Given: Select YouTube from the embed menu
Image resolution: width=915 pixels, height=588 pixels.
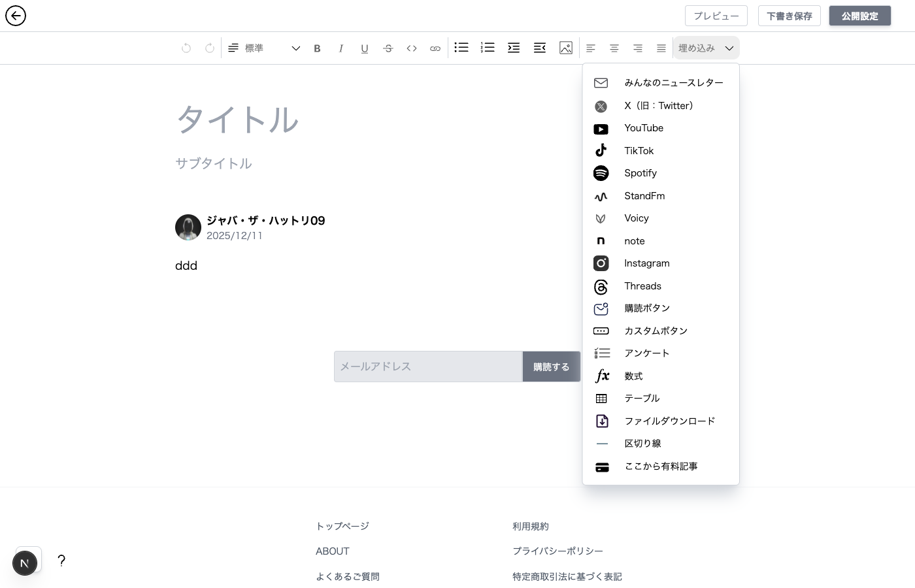Looking at the screenshot, I should [644, 128].
